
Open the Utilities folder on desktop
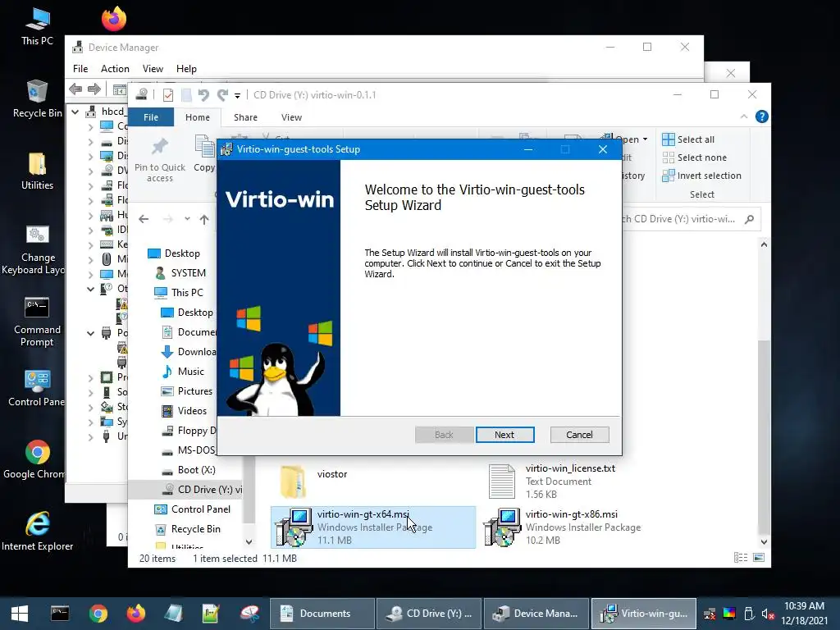click(37, 171)
